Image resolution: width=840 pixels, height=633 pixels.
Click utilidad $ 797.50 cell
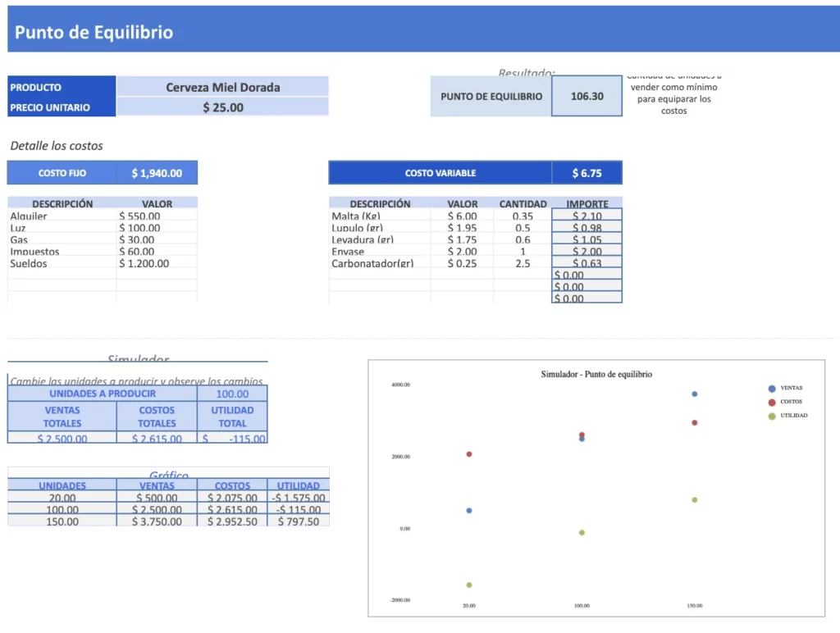[299, 521]
